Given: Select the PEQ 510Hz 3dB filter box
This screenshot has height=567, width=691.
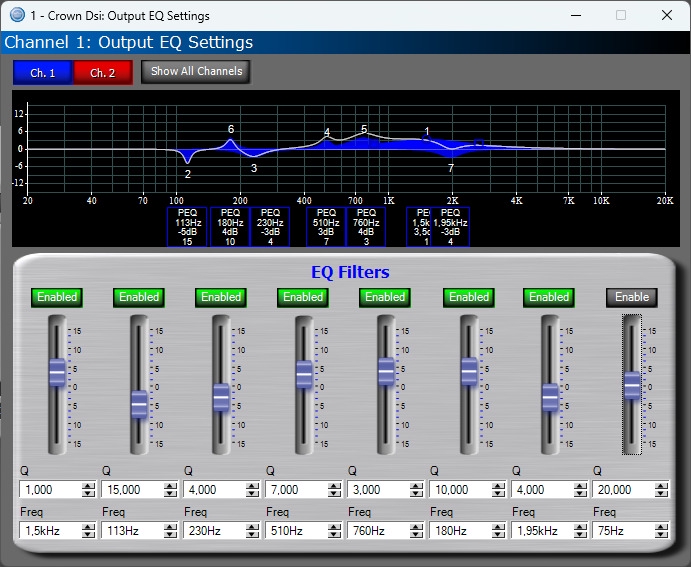Looking at the screenshot, I should tap(326, 227).
